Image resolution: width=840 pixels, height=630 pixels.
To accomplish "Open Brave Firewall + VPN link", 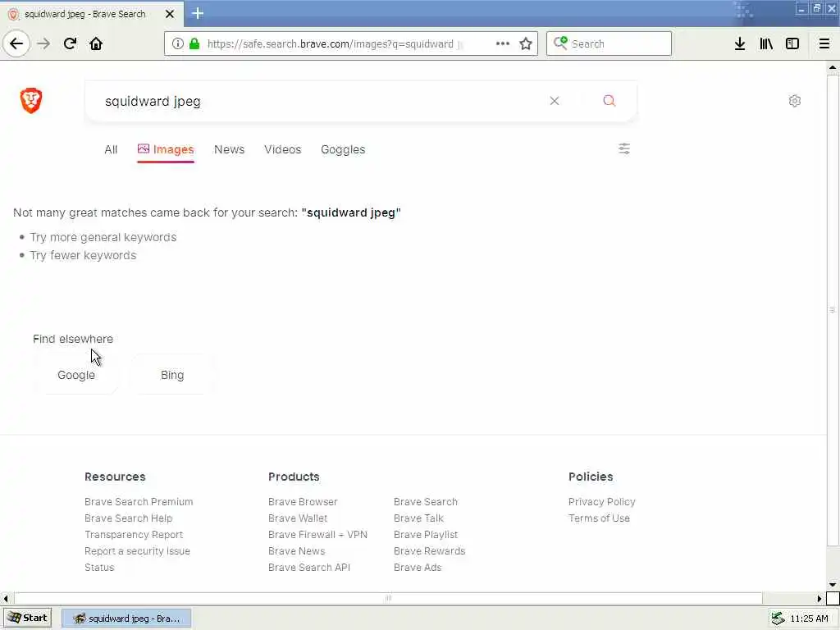I will tap(317, 535).
